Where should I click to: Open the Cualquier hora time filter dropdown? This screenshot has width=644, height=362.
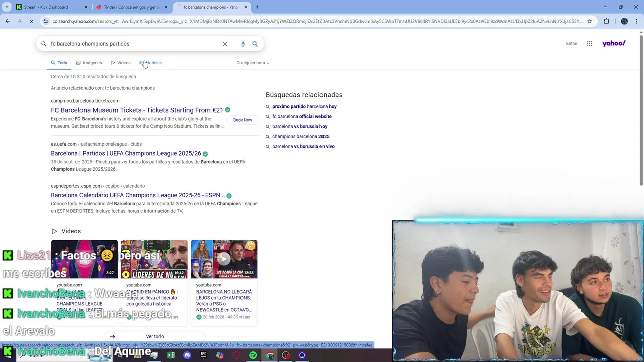tap(253, 63)
